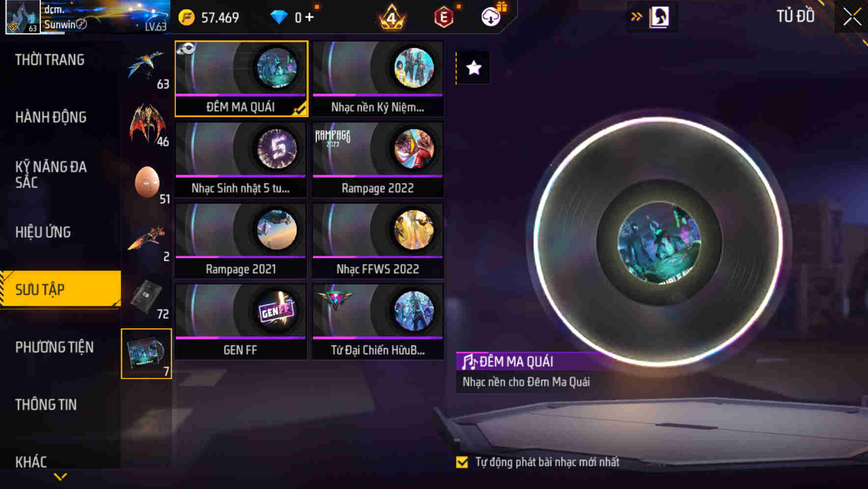Pick the Nhạc FFWS 2022 track

point(378,241)
